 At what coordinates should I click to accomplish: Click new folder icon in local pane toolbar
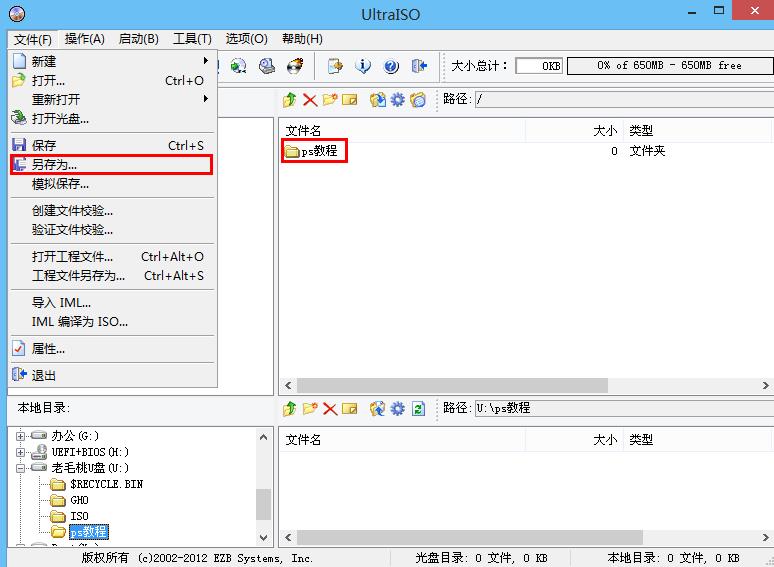coord(310,408)
